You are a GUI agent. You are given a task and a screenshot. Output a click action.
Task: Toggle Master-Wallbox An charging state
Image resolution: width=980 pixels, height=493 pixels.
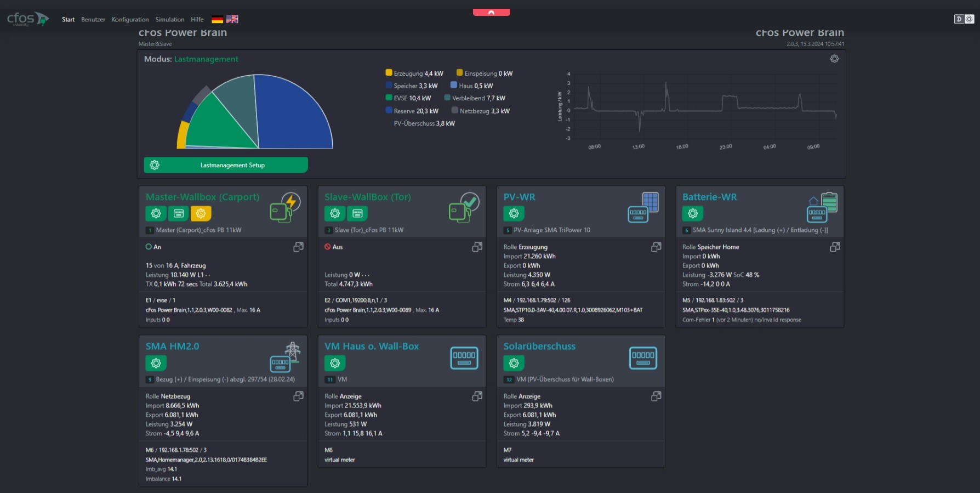click(x=153, y=247)
